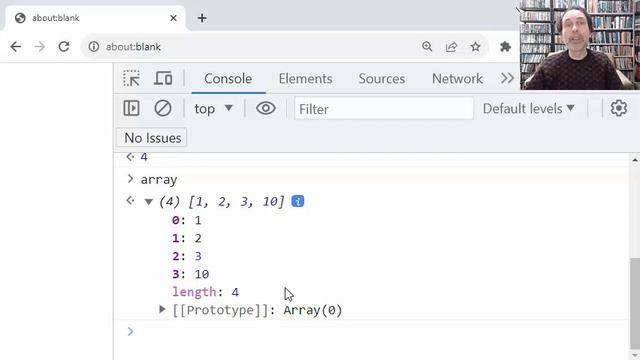Screen dimensions: 640x360
Task: Click into the console Filter field
Action: pyautogui.click(x=384, y=109)
